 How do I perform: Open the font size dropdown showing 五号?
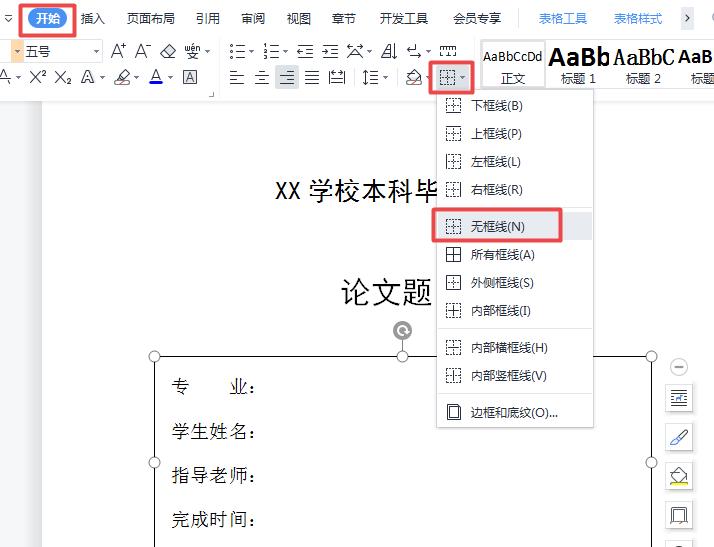(x=97, y=51)
